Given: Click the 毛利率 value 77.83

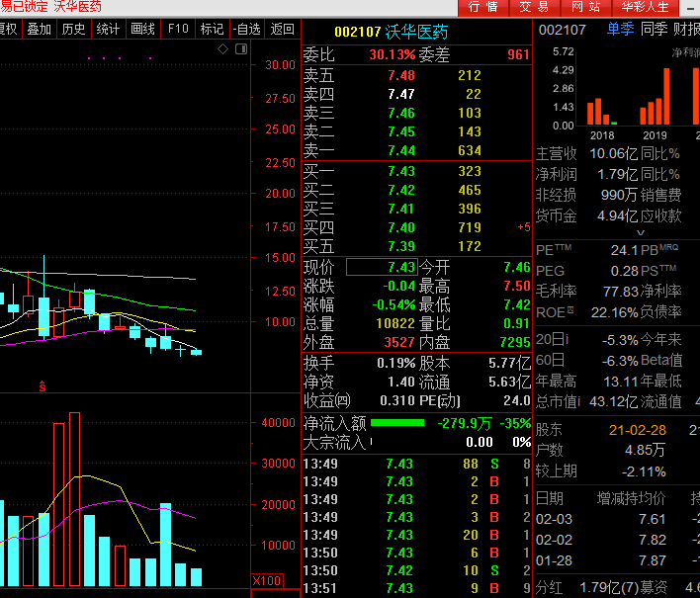Looking at the screenshot, I should (x=621, y=292).
